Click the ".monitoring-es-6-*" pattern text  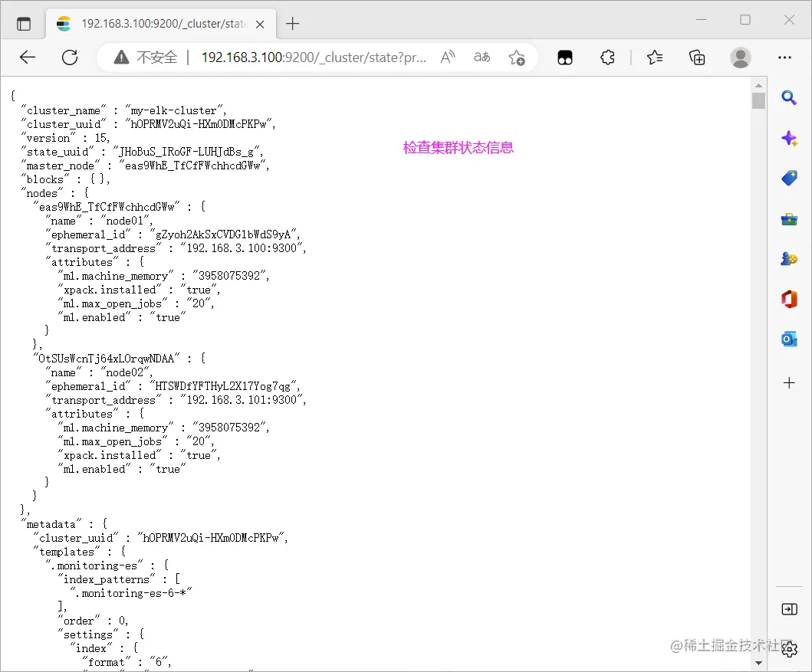point(131,593)
